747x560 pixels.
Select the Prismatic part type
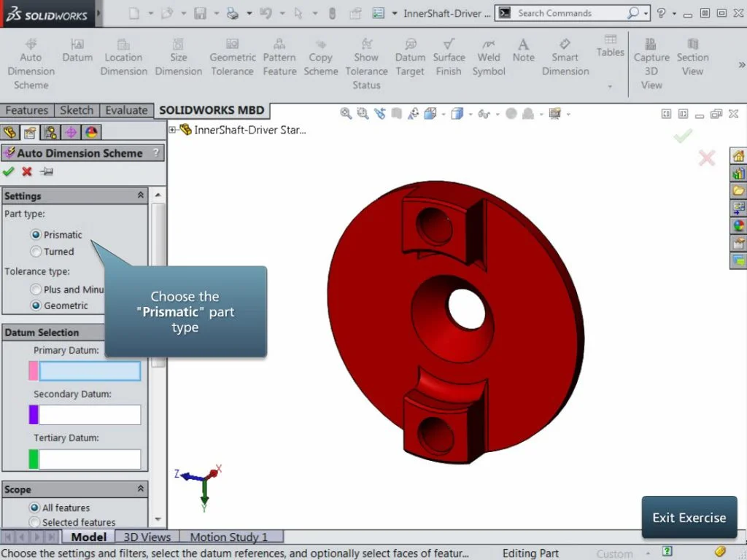[x=36, y=235]
